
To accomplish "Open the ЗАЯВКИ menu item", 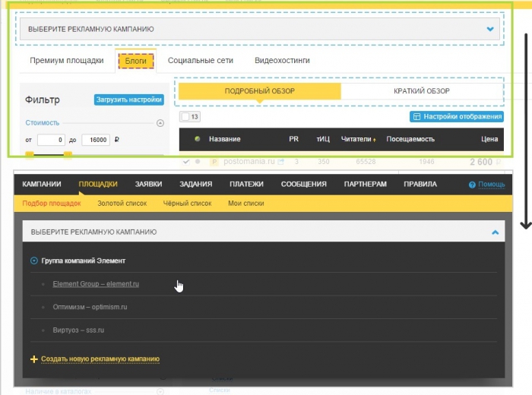I will (x=149, y=184).
